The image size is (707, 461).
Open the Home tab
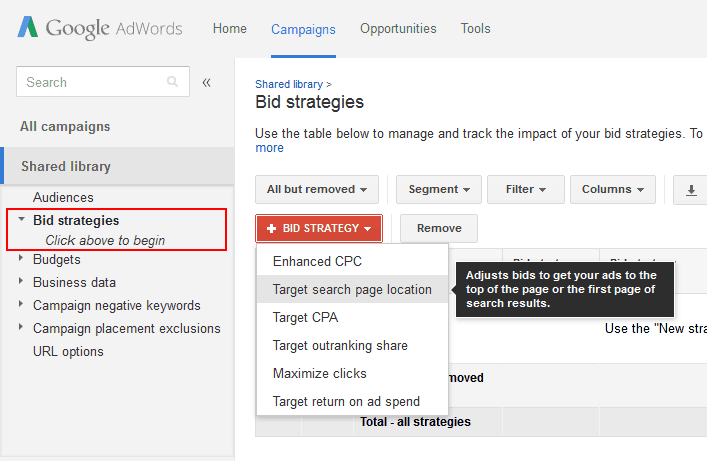(230, 28)
